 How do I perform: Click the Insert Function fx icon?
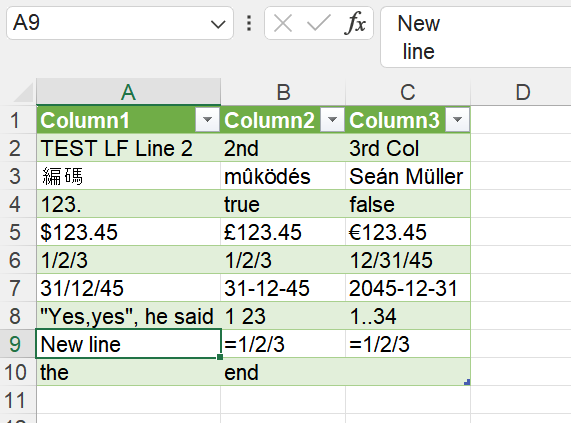pyautogui.click(x=355, y=23)
